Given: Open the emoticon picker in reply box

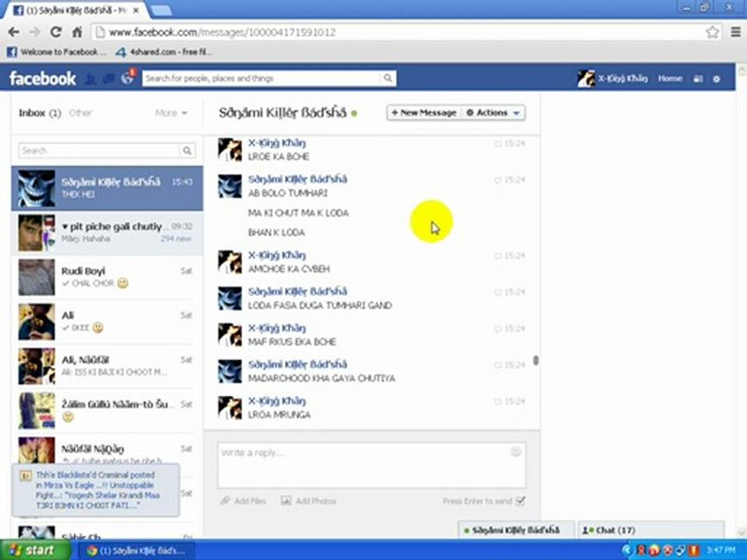Looking at the screenshot, I should pyautogui.click(x=515, y=451).
